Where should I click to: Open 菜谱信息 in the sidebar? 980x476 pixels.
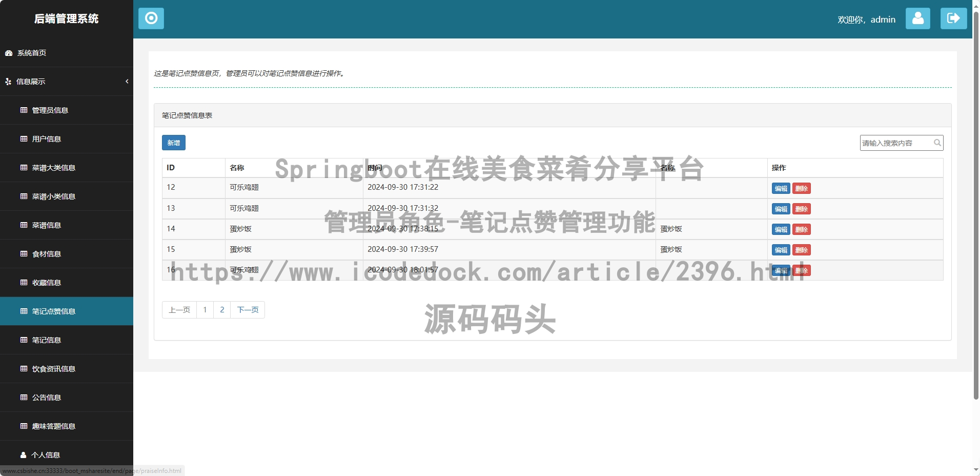(x=47, y=225)
